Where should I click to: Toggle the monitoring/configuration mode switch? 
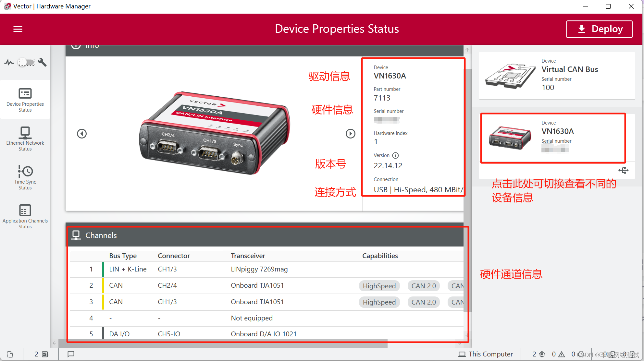pyautogui.click(x=26, y=62)
